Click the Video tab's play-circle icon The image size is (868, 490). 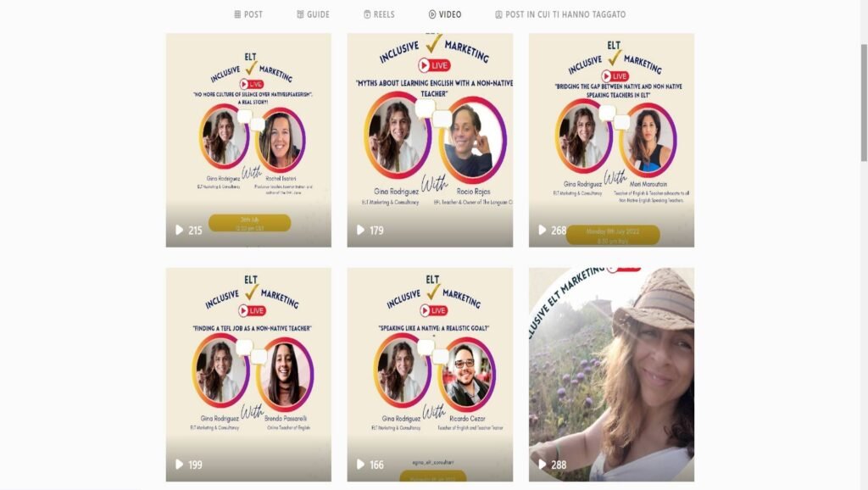click(x=432, y=14)
